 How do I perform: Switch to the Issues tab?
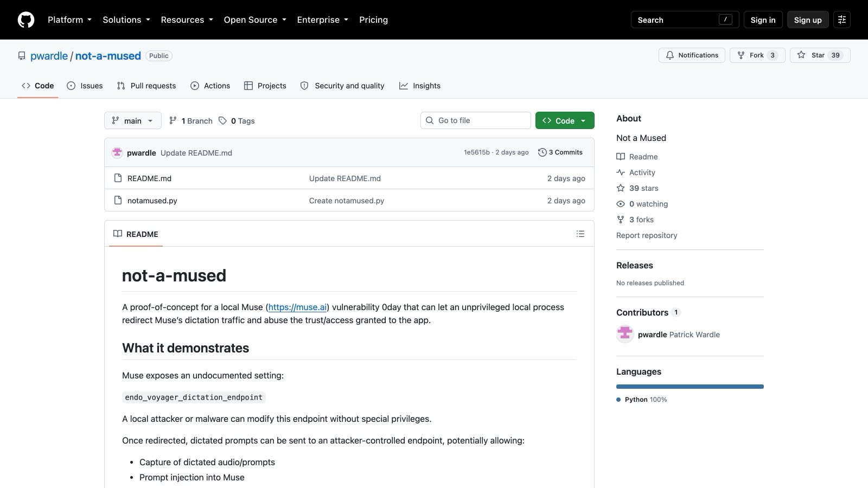(85, 86)
